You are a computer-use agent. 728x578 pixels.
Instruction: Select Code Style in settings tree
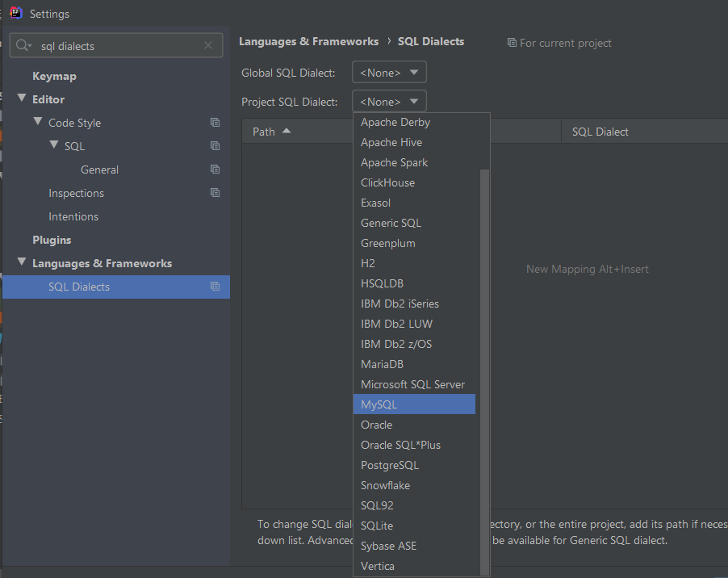point(75,123)
